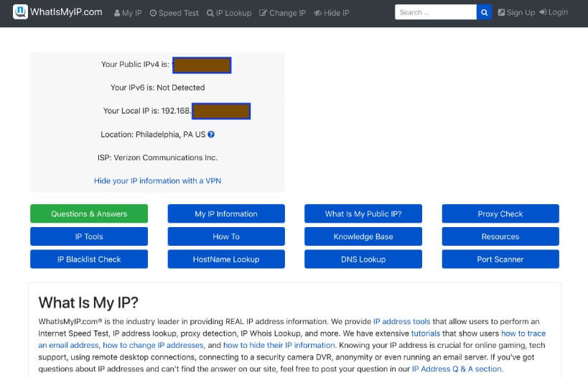Click the Your Public IPv4 is: label
Image resolution: width=588 pixels, height=378 pixels.
135,64
